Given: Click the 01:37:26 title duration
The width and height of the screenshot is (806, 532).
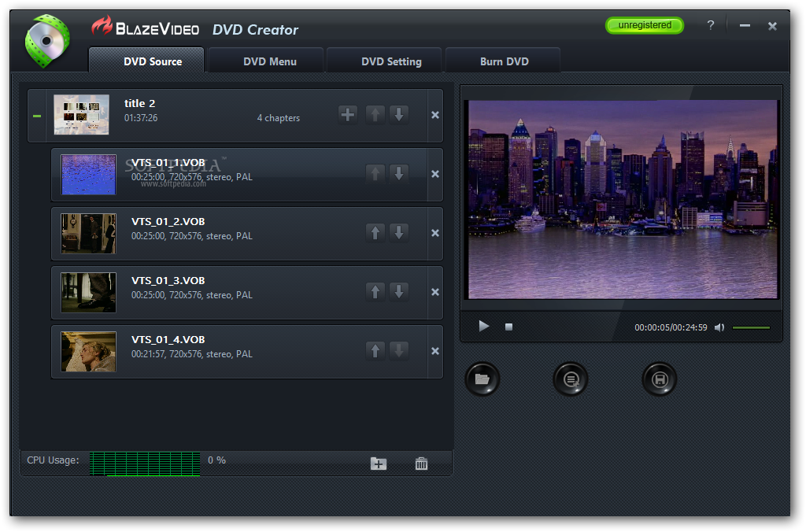Looking at the screenshot, I should (141, 118).
